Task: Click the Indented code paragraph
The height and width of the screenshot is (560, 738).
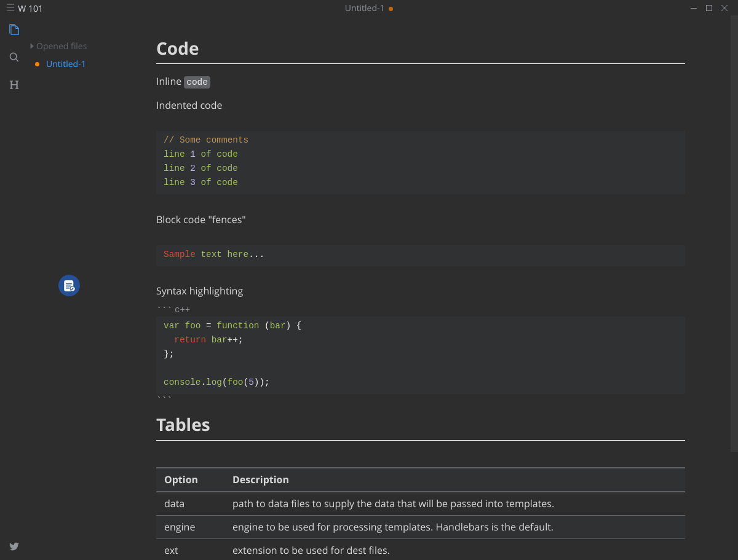Action: (189, 105)
